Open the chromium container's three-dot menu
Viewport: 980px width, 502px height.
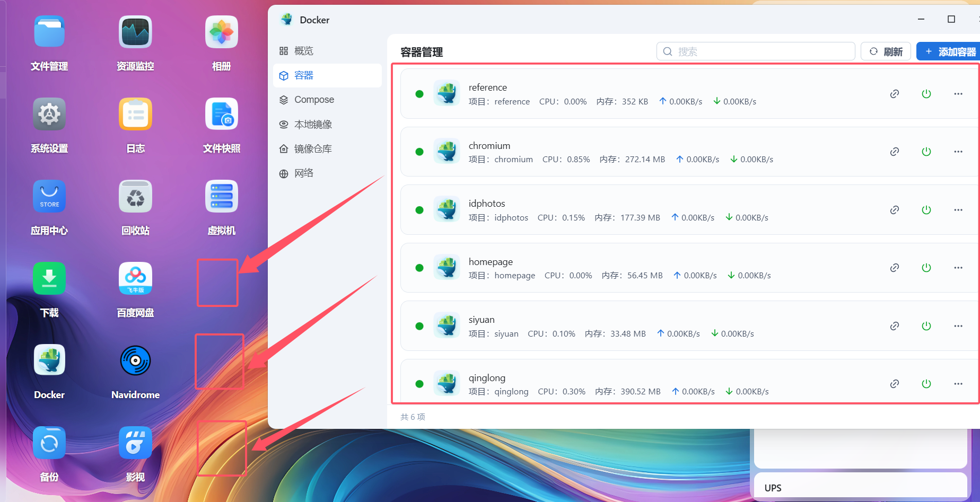click(x=958, y=152)
